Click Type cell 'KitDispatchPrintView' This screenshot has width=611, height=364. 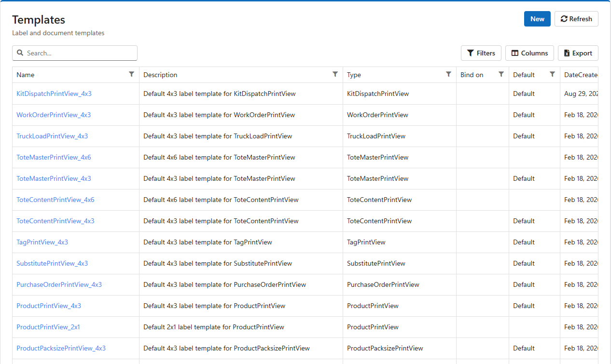(378, 94)
